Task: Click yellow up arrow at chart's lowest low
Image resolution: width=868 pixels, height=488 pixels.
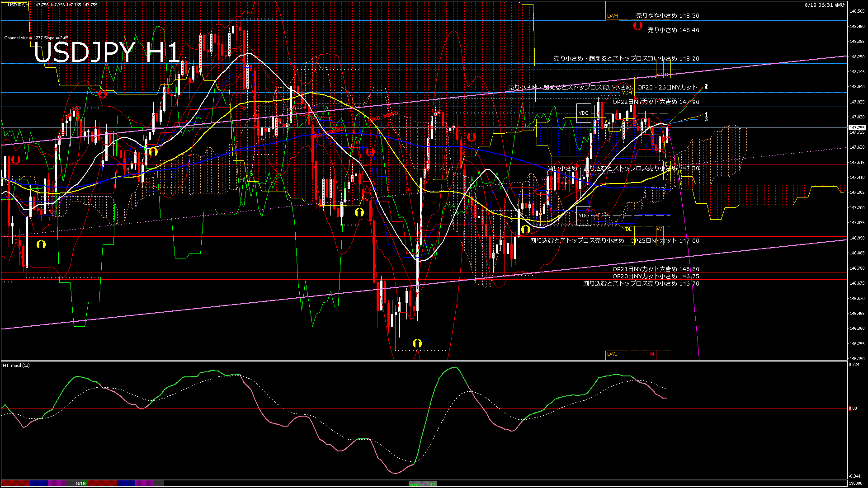Action: tap(417, 343)
